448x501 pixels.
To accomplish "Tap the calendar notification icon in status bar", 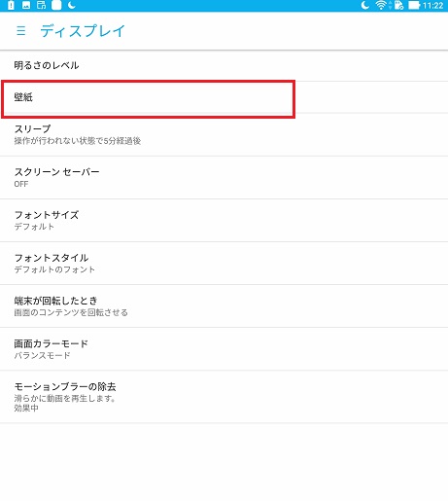I will coord(41,5).
